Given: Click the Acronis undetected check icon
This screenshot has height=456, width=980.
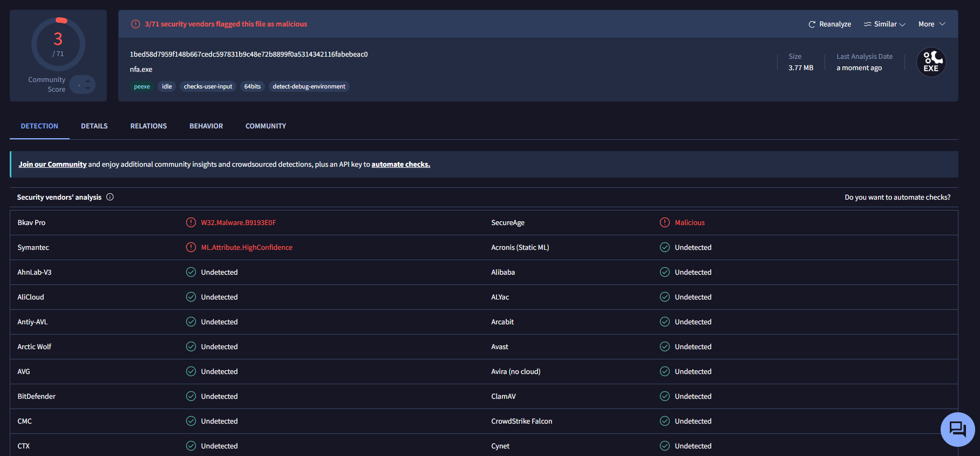Looking at the screenshot, I should (665, 247).
